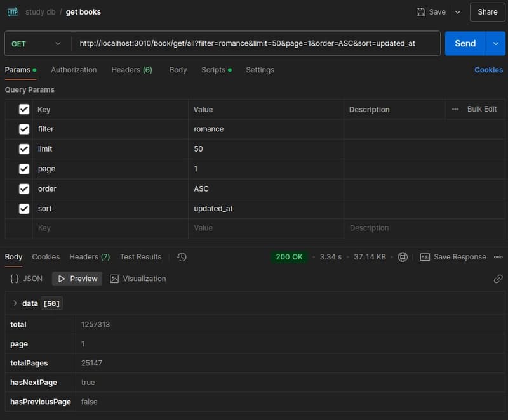508x420 pixels.
Task: Open the Headers (7) response tab
Action: 89,257
